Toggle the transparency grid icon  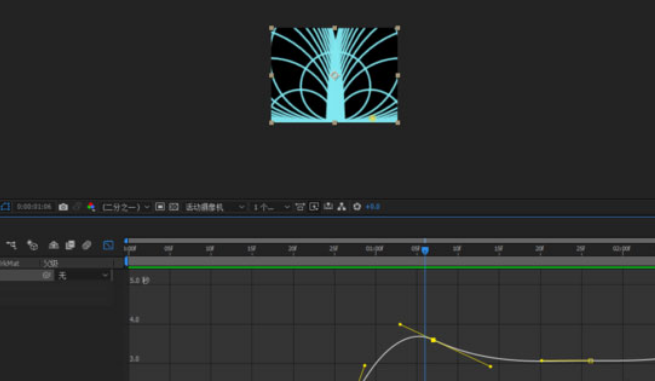[x=174, y=207]
